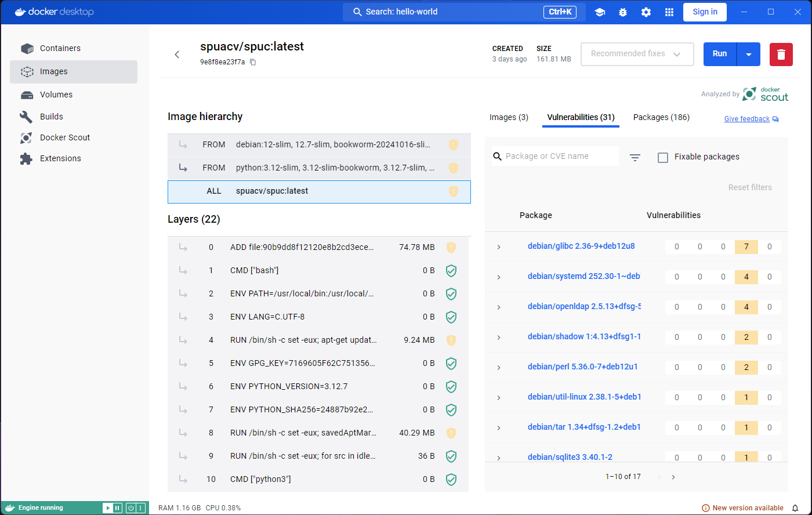Image resolution: width=812 pixels, height=515 pixels.
Task: Expand debian/util-linux package row
Action: point(499,398)
